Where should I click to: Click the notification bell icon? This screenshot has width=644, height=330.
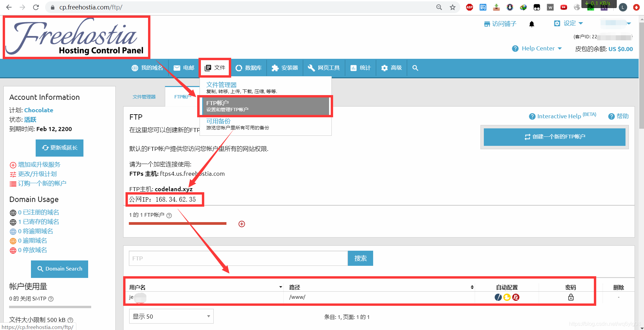click(x=532, y=24)
